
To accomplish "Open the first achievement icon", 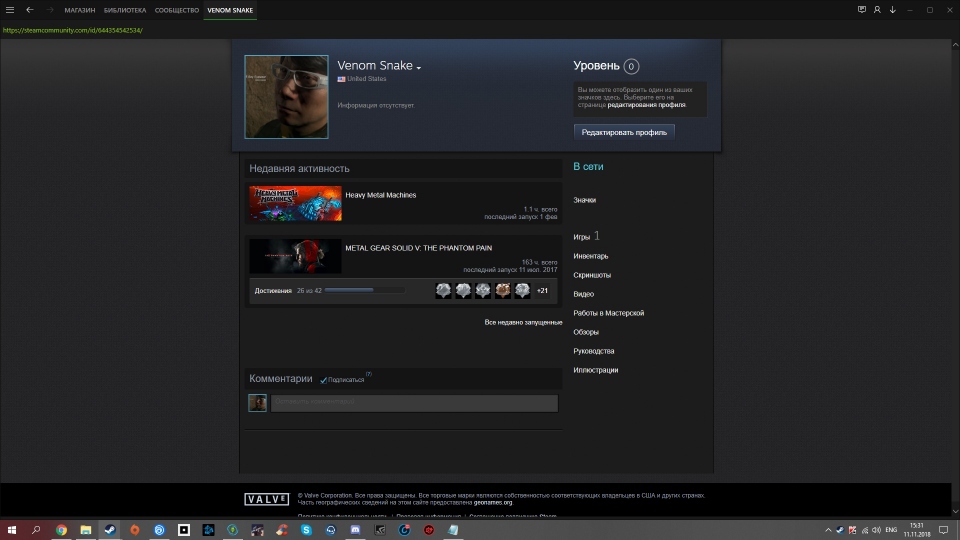I will click(x=443, y=290).
